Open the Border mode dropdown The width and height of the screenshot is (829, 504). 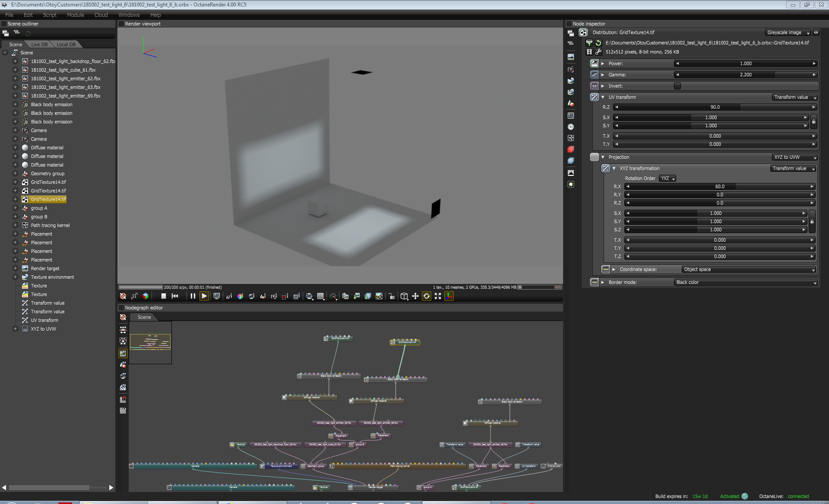point(746,282)
